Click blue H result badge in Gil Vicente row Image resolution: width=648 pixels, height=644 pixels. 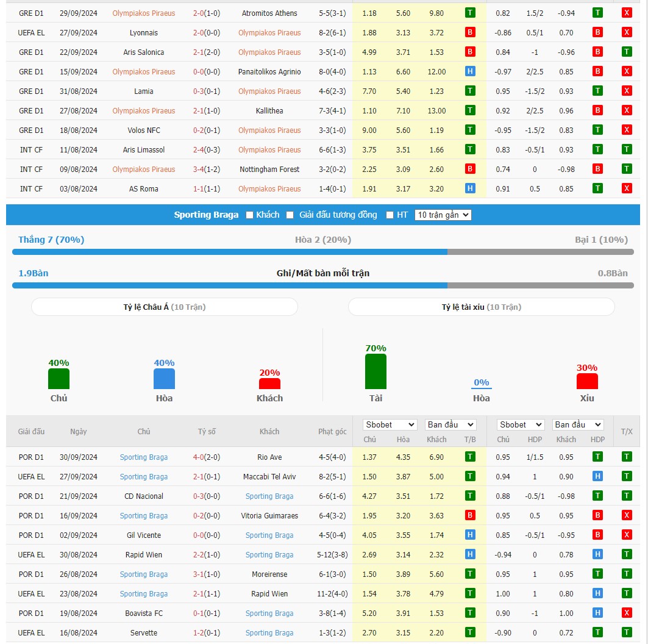[x=470, y=535]
